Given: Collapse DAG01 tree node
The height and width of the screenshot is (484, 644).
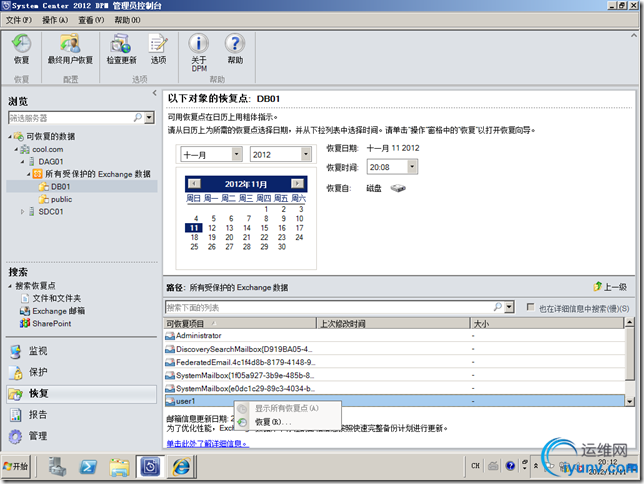Looking at the screenshot, I should (22, 161).
